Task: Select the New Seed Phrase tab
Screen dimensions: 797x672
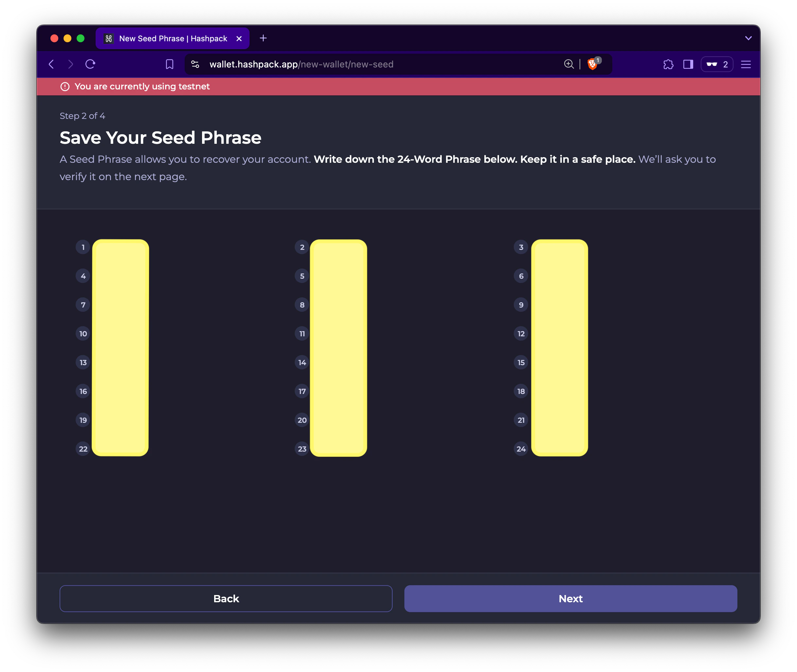Action: point(173,38)
